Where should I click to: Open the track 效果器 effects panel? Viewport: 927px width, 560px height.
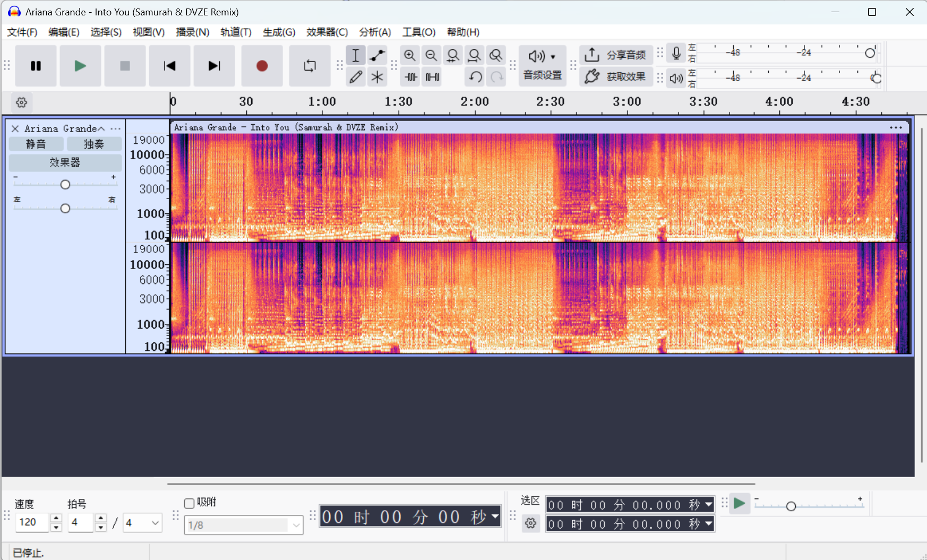[65, 162]
